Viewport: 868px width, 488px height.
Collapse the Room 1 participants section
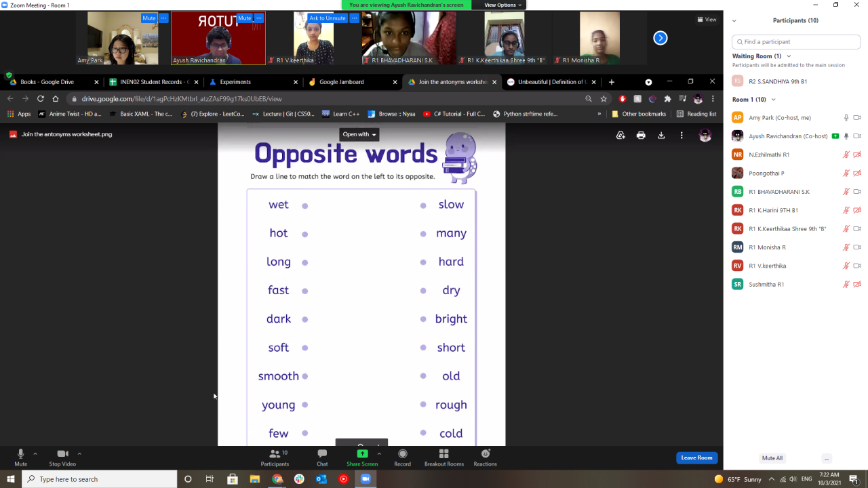pyautogui.click(x=774, y=100)
